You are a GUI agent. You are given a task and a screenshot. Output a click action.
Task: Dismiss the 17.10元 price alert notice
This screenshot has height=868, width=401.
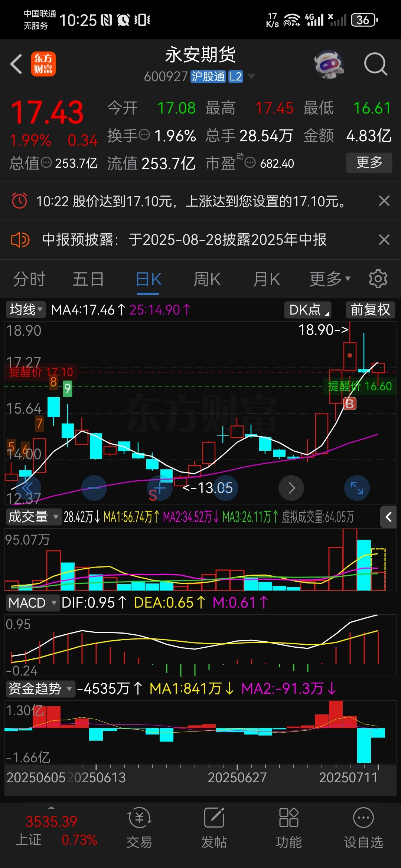click(384, 201)
